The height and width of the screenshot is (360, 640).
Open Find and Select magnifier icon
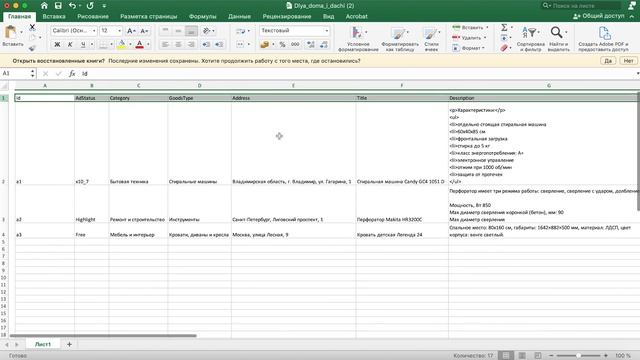point(558,39)
